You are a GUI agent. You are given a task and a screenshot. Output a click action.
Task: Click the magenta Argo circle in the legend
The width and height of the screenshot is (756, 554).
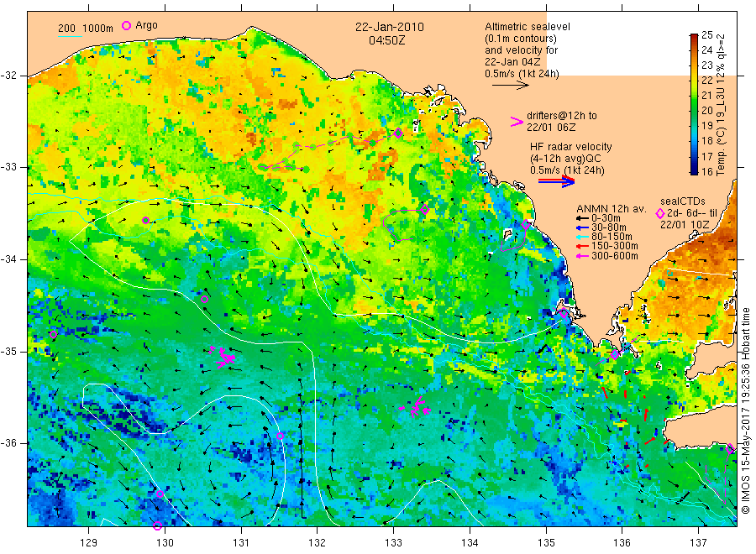click(x=126, y=26)
